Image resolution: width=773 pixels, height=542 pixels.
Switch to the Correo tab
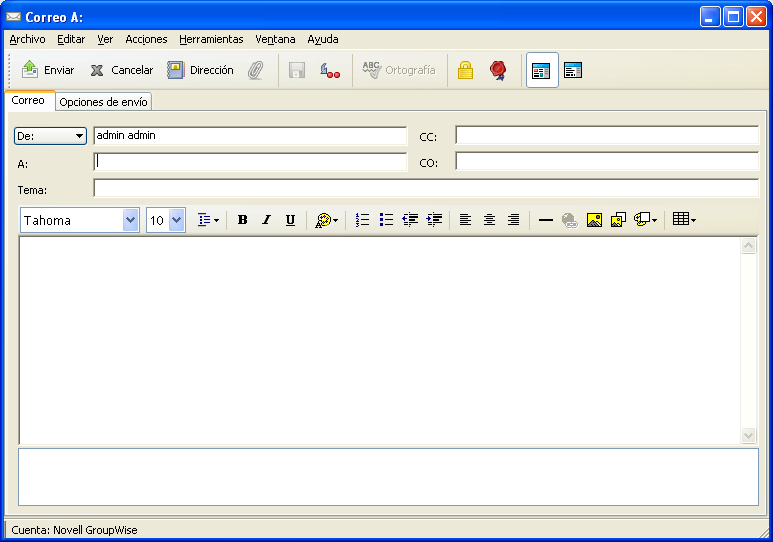tap(28, 100)
